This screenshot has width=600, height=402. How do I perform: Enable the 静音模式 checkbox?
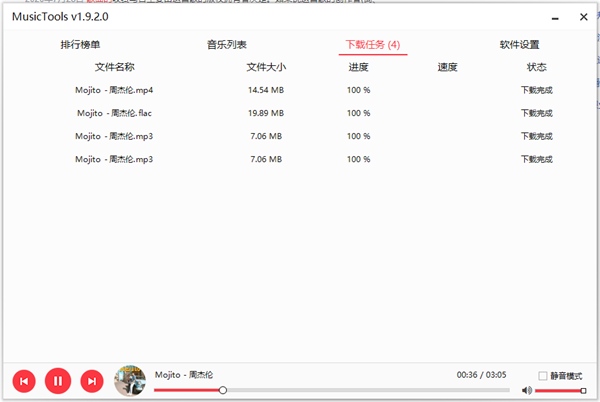(543, 376)
